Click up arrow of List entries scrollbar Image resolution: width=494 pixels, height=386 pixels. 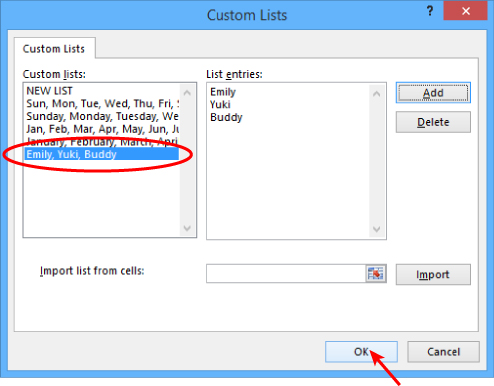pos(377,94)
